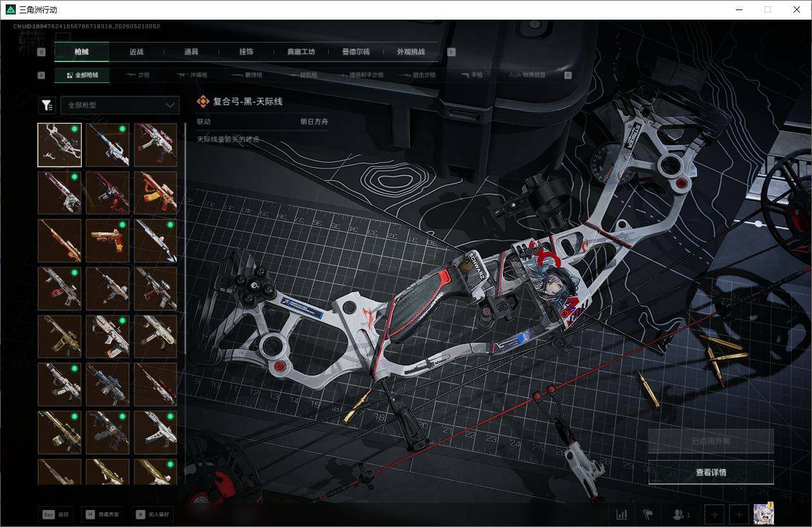This screenshot has width=812, height=527.
Task: Click the 联动 label
Action: point(203,122)
